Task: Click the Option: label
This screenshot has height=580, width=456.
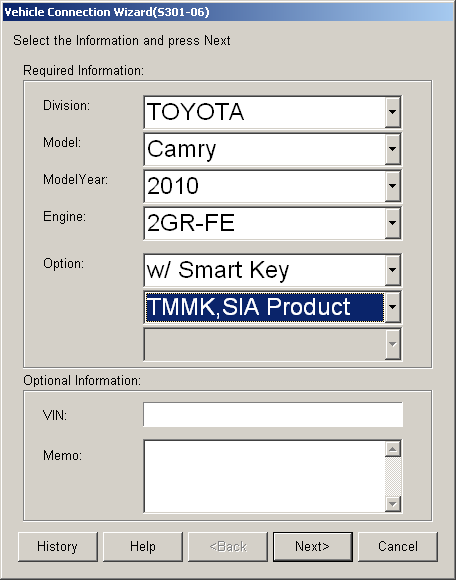Action: [x=64, y=264]
